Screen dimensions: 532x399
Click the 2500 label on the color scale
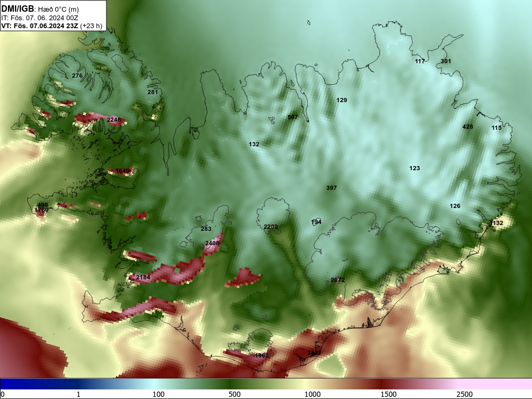pyautogui.click(x=464, y=394)
